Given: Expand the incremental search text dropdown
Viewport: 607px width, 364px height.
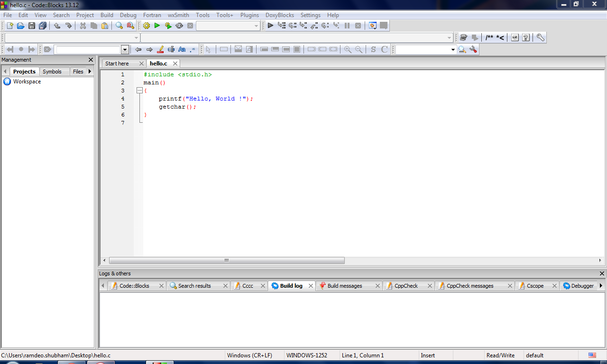Looking at the screenshot, I should click(x=125, y=49).
